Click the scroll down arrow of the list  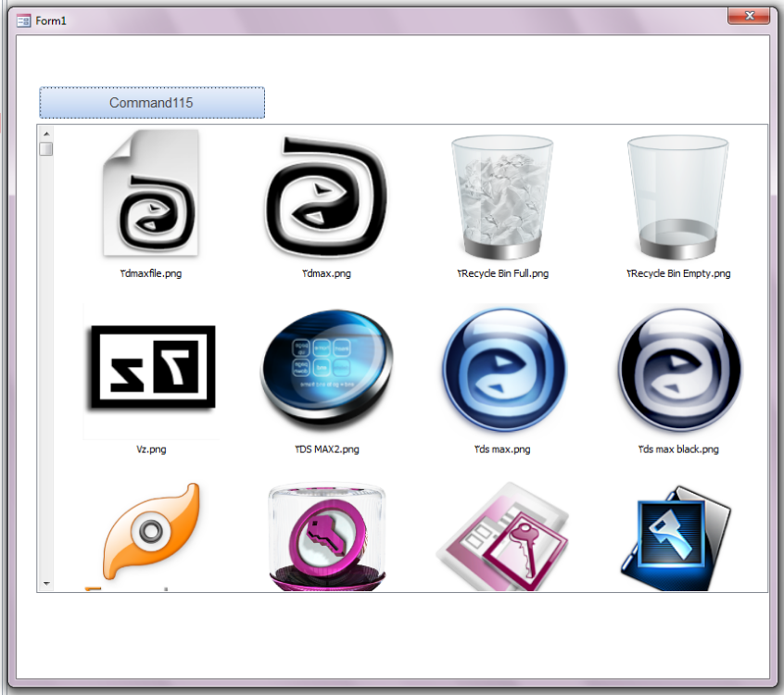click(x=46, y=584)
